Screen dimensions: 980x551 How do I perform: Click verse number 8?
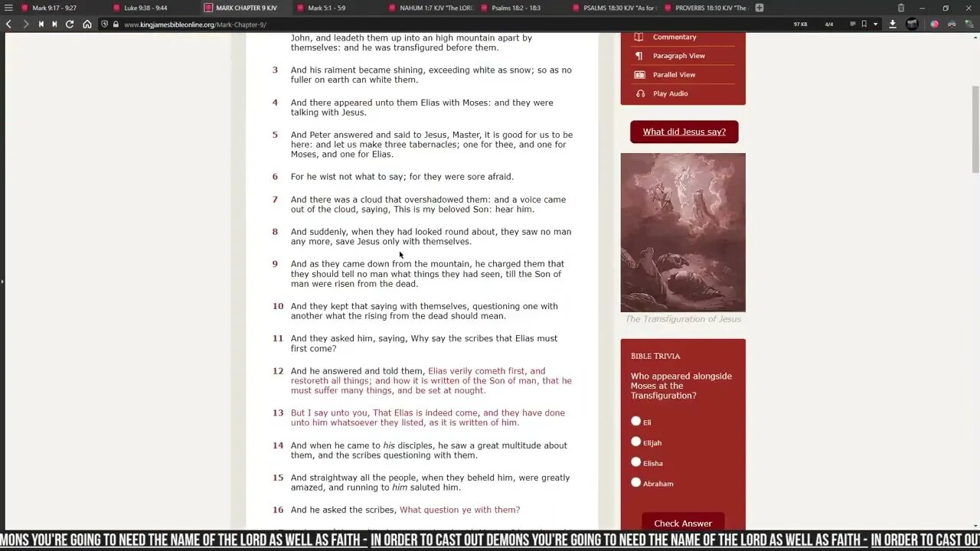(276, 232)
